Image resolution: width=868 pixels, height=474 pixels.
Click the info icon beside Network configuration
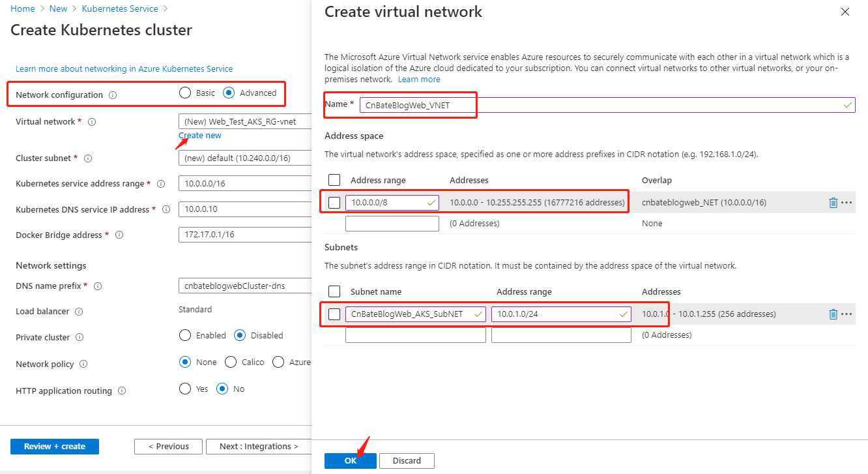pos(113,95)
